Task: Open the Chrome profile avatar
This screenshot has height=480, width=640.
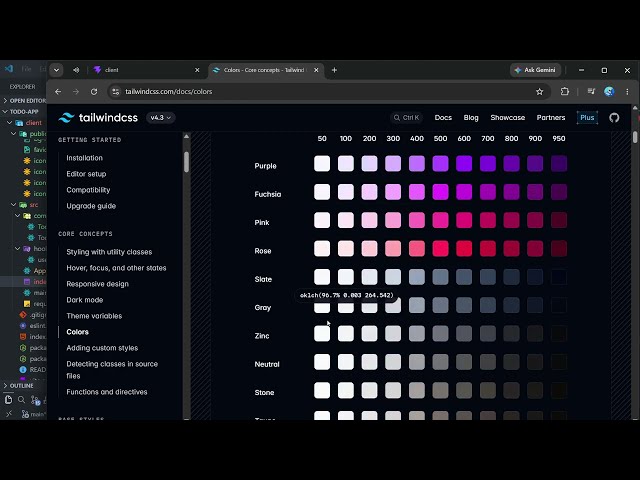Action: (609, 91)
